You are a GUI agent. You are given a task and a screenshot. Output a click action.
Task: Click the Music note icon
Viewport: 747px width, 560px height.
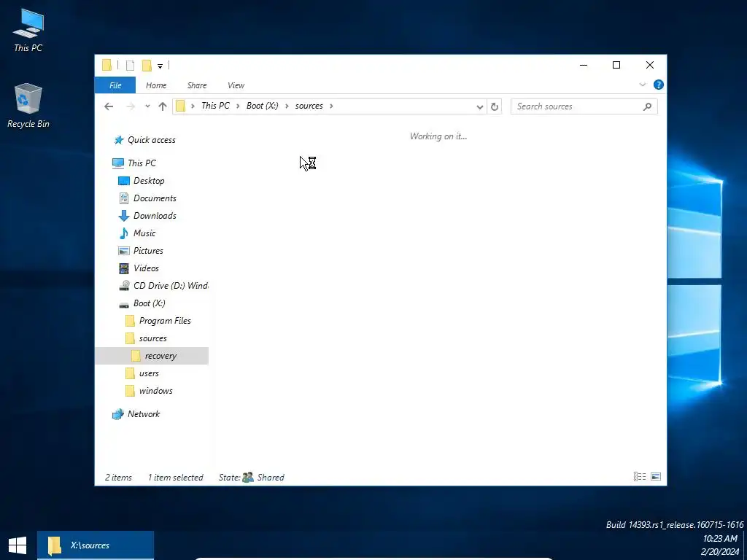pyautogui.click(x=124, y=233)
